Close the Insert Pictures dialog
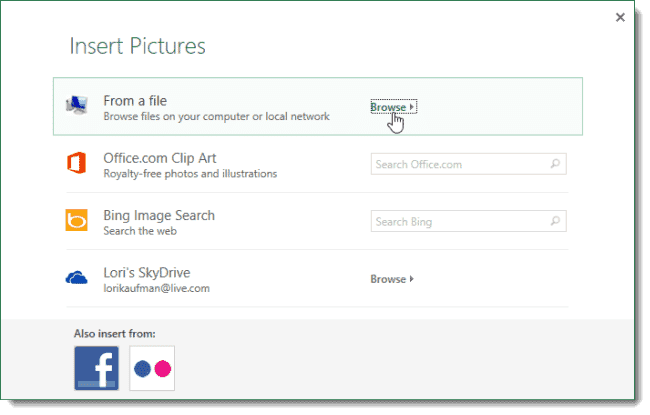Image resolution: width=650 pixels, height=415 pixels. click(620, 17)
